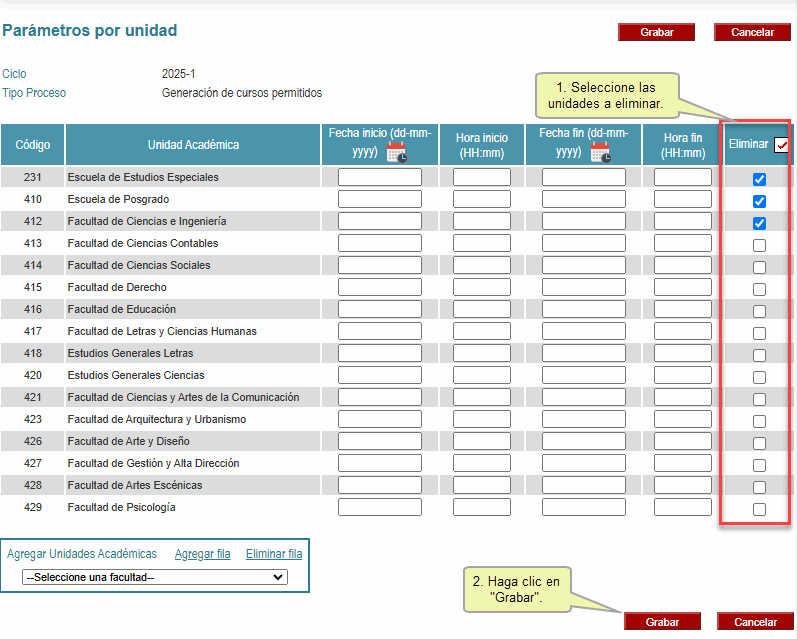Viewport: 797px width, 639px height.
Task: Check Eliminar for Facultad de Derecho
Action: [x=759, y=290]
